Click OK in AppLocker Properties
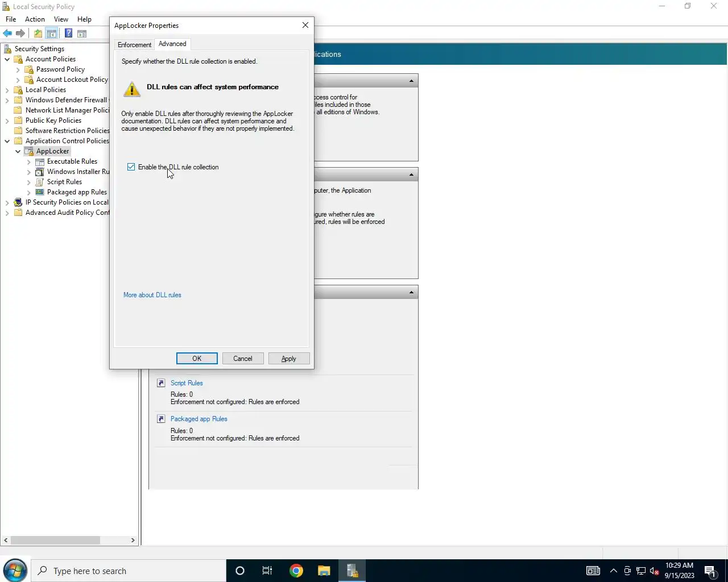728x582 pixels. pos(197,359)
